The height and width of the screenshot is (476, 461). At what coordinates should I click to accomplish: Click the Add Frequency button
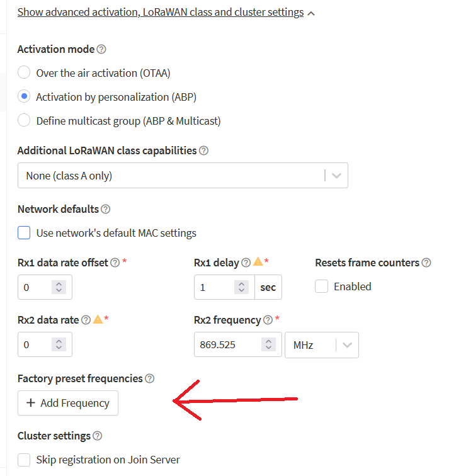68,403
